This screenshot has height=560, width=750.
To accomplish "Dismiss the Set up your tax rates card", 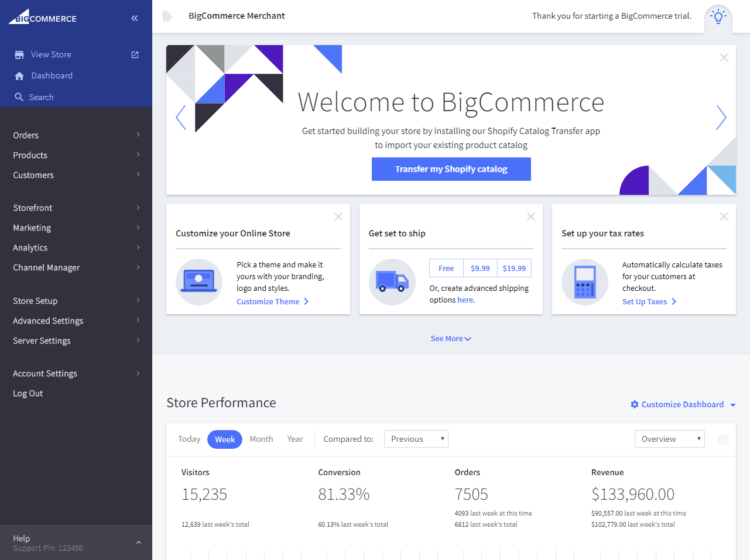I will coord(724,217).
